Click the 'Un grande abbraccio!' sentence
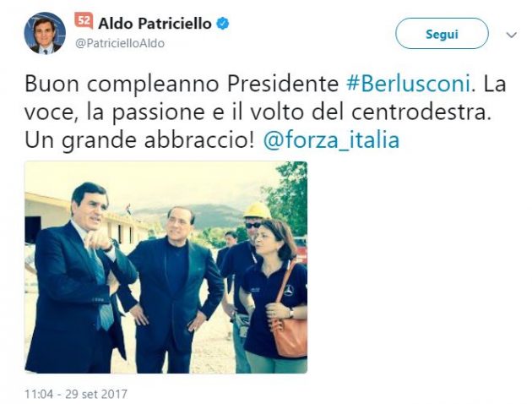The height and width of the screenshot is (404, 532). [139, 139]
